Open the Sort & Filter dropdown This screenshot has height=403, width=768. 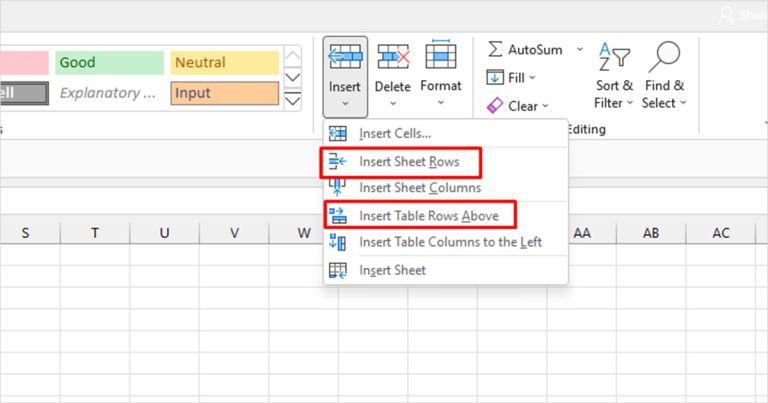coord(630,103)
